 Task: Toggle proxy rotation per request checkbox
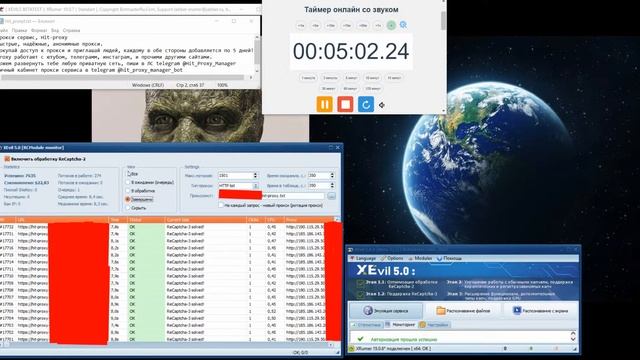[x=221, y=205]
